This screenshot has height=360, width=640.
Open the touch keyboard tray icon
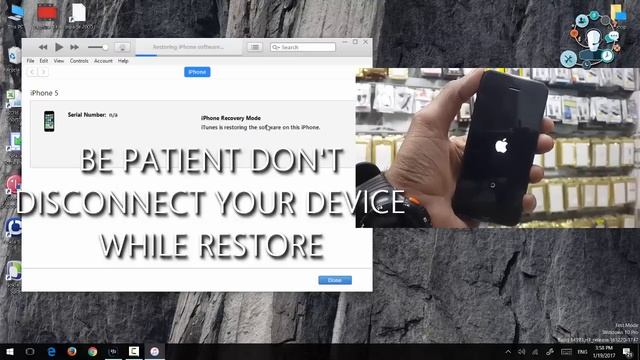pyautogui.click(x=566, y=351)
